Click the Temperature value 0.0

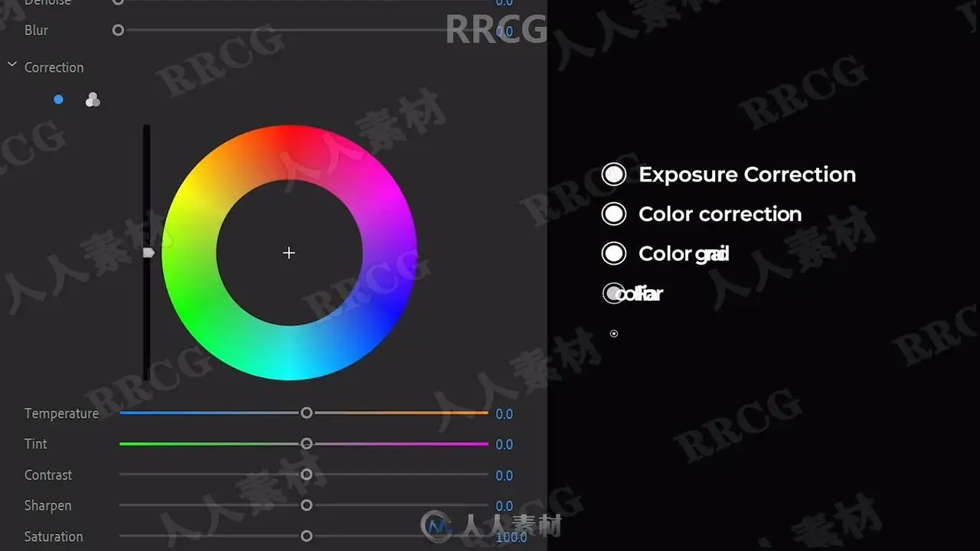(x=504, y=414)
